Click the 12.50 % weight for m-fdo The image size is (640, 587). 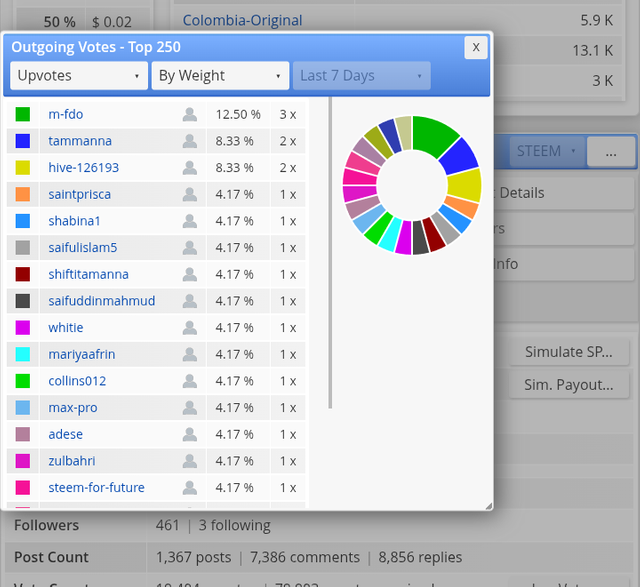[x=238, y=114]
